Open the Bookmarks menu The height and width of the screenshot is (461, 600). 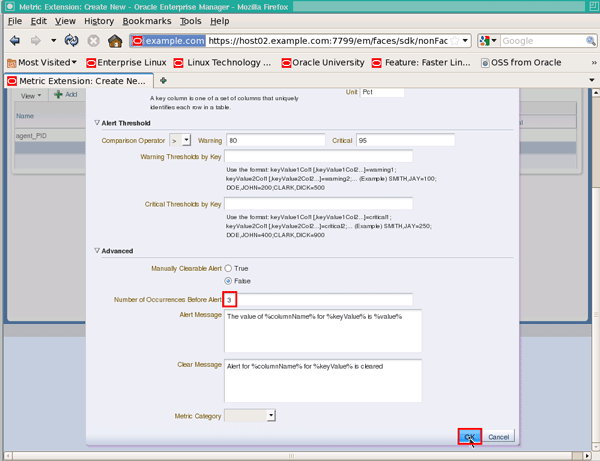(147, 21)
